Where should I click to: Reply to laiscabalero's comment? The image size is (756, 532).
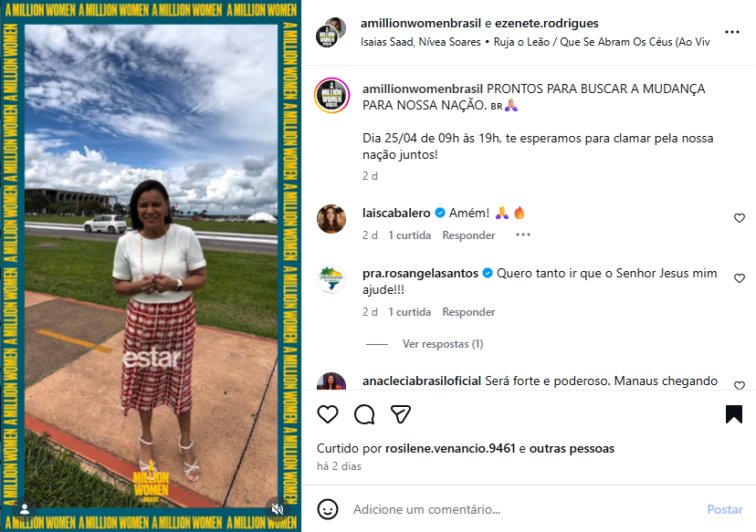point(468,235)
